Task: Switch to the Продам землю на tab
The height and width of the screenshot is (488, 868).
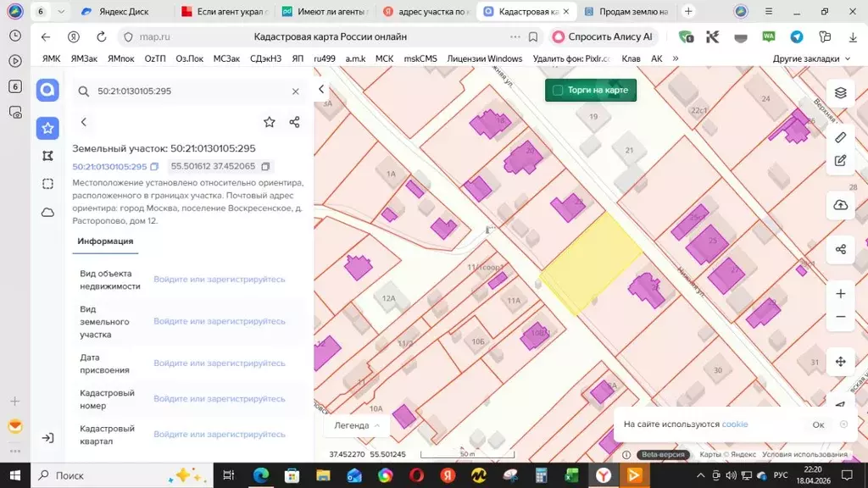Action: [x=626, y=11]
